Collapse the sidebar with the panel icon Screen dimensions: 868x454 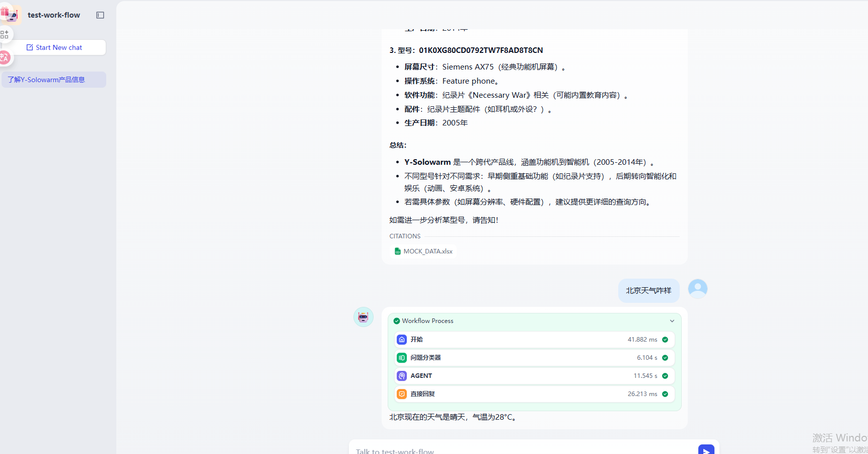click(x=100, y=15)
